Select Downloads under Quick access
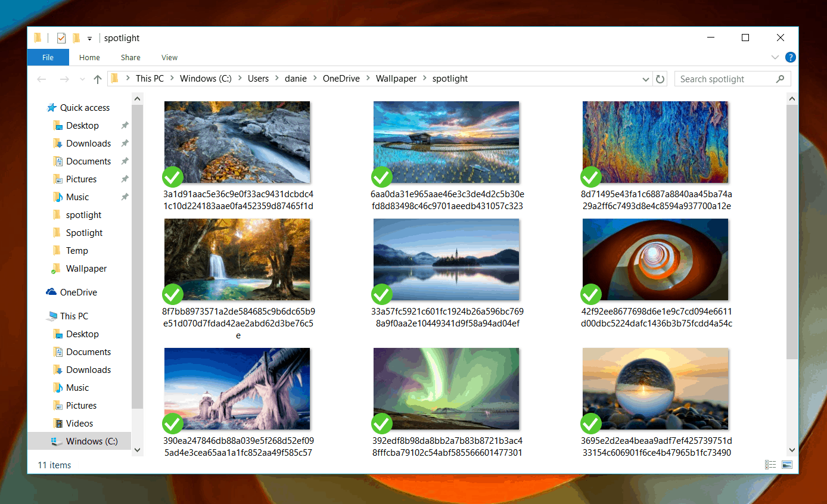 click(88, 144)
